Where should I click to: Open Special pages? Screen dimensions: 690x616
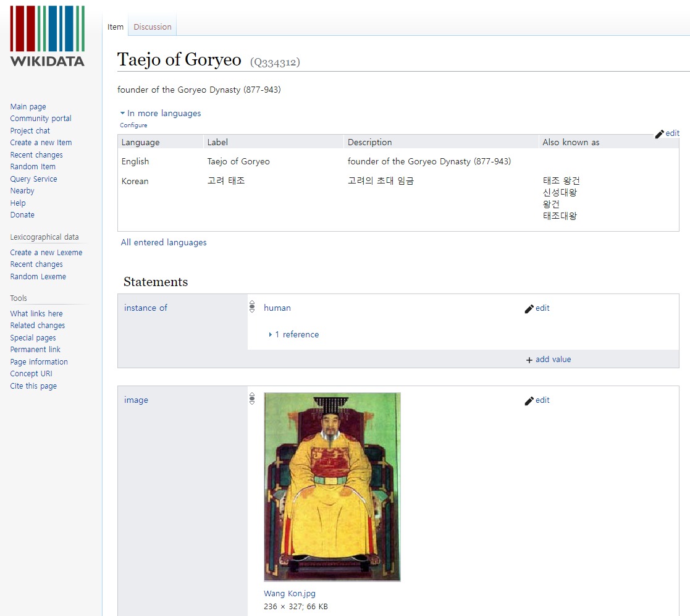pyautogui.click(x=33, y=338)
